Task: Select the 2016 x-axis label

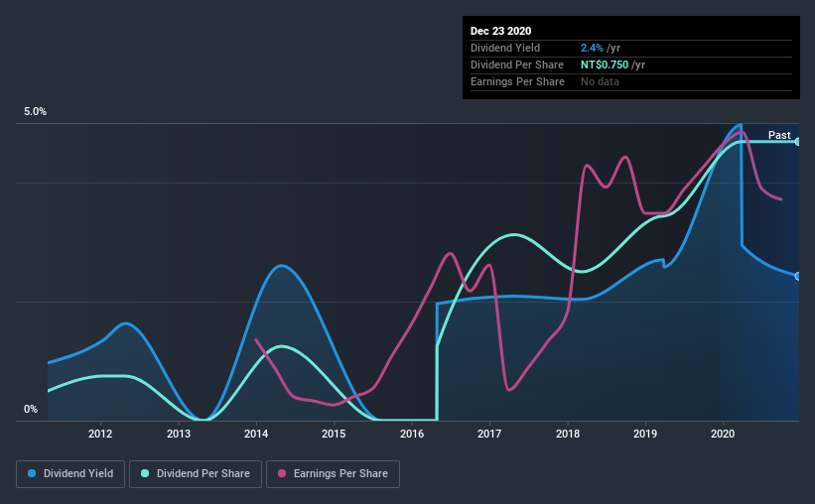Action: pyautogui.click(x=412, y=434)
